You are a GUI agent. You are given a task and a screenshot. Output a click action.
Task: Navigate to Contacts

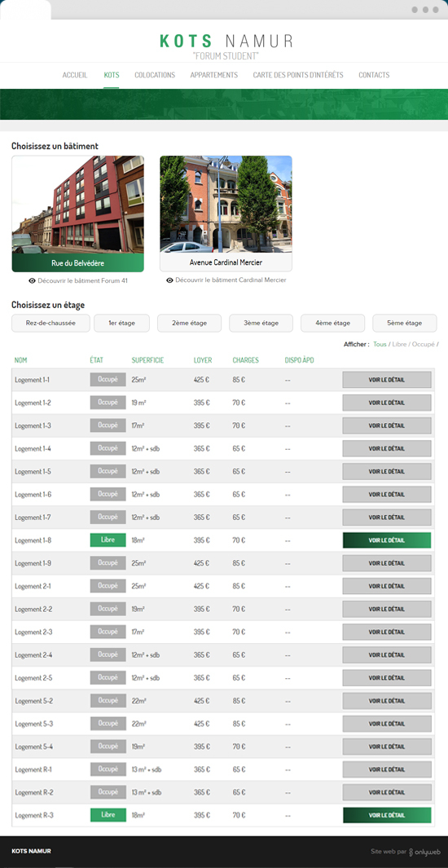click(374, 75)
